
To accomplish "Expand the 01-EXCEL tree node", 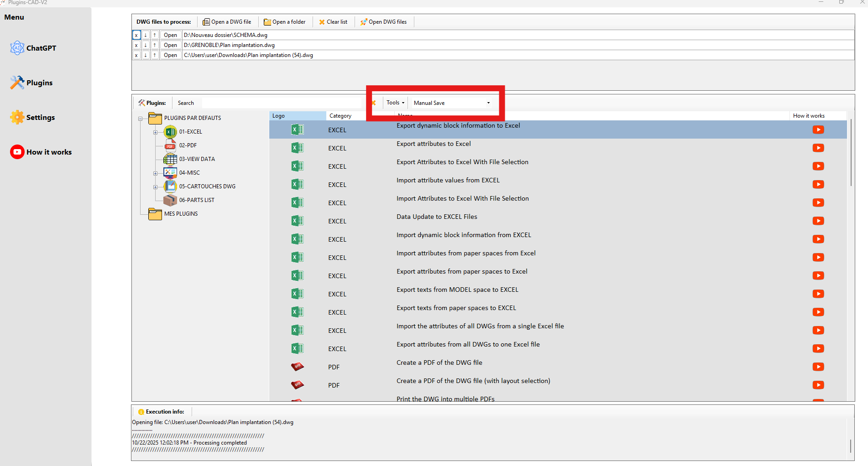I will point(155,132).
